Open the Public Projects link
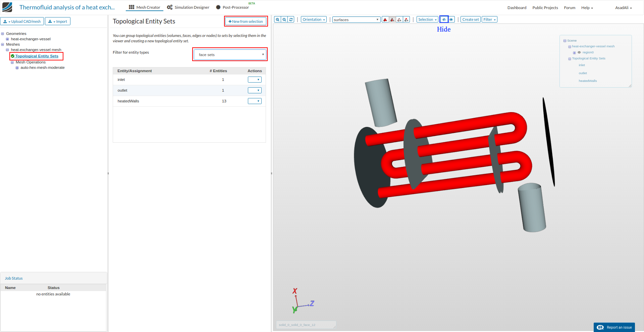Screen dimensions: 644x332 coord(545,7)
